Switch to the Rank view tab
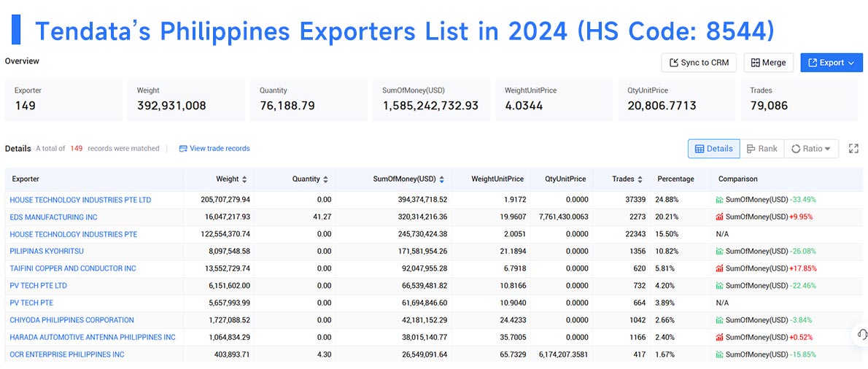 pyautogui.click(x=762, y=148)
